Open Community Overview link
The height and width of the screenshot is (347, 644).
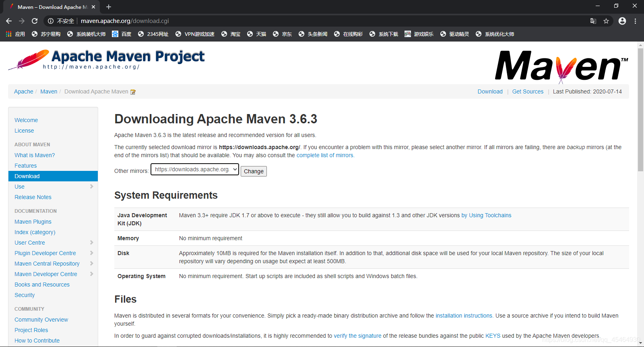point(41,320)
